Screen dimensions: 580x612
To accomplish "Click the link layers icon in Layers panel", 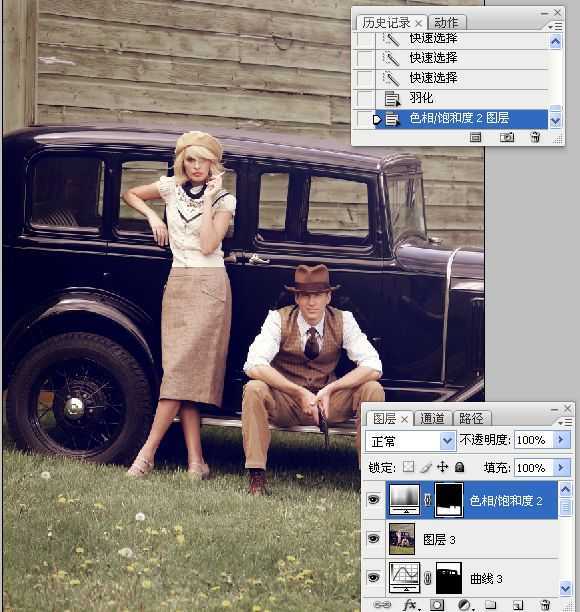I will (381, 605).
